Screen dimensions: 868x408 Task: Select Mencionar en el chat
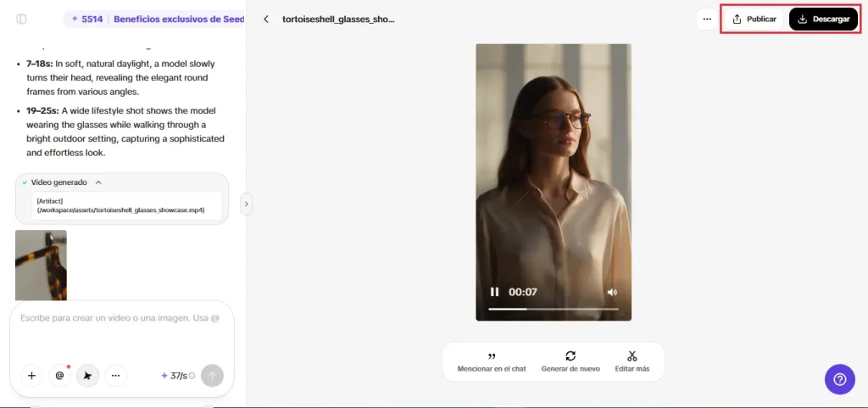(492, 361)
